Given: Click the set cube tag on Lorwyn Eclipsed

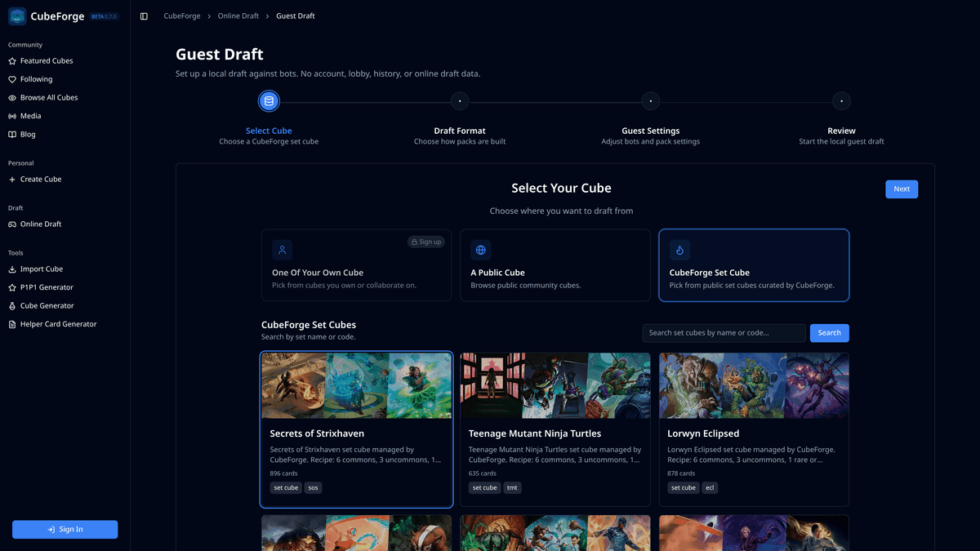Looking at the screenshot, I should (x=684, y=488).
